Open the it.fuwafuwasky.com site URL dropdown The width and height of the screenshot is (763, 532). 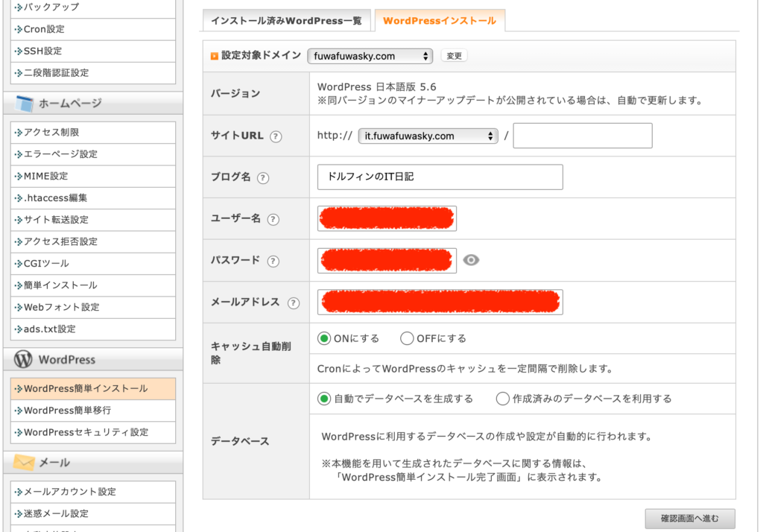428,136
